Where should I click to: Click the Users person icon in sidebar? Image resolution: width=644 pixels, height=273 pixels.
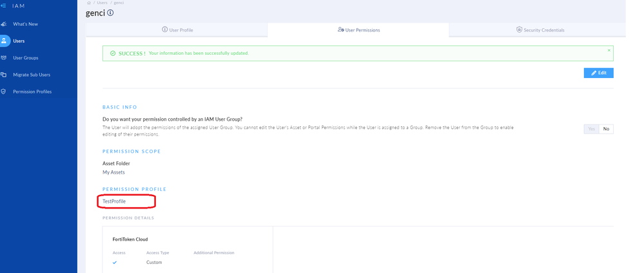[4, 41]
